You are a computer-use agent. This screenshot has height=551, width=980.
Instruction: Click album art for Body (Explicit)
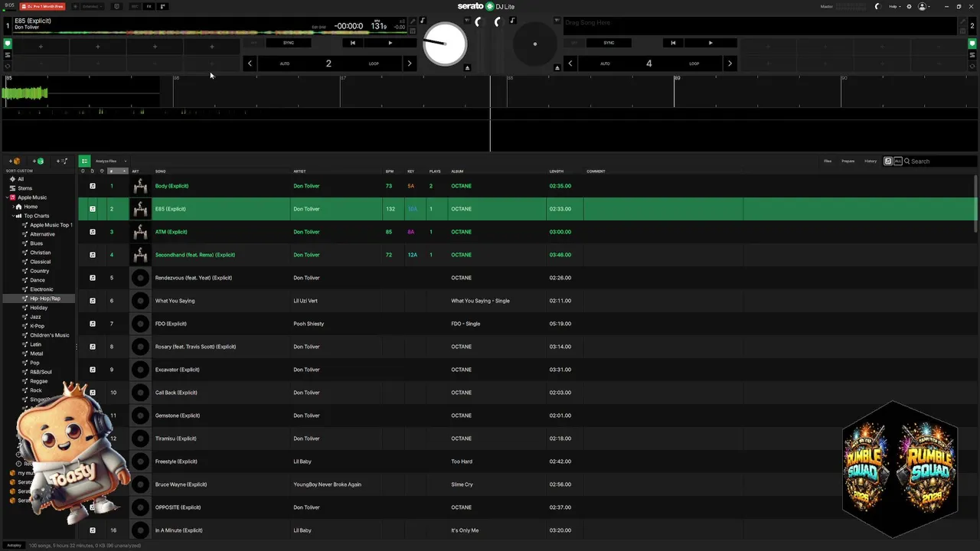pos(140,186)
